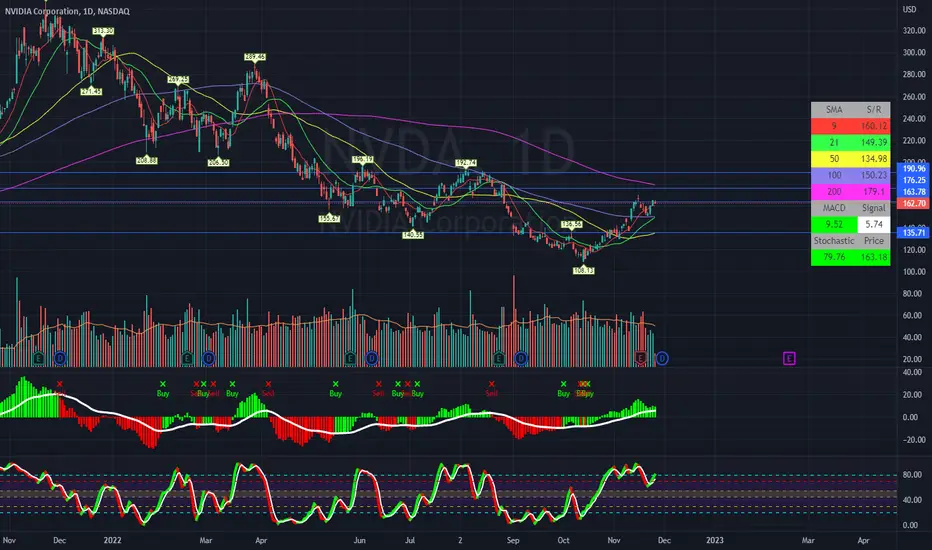Select the Buy signal in mid-May 2022
The height and width of the screenshot is (550, 932).
[335, 389]
